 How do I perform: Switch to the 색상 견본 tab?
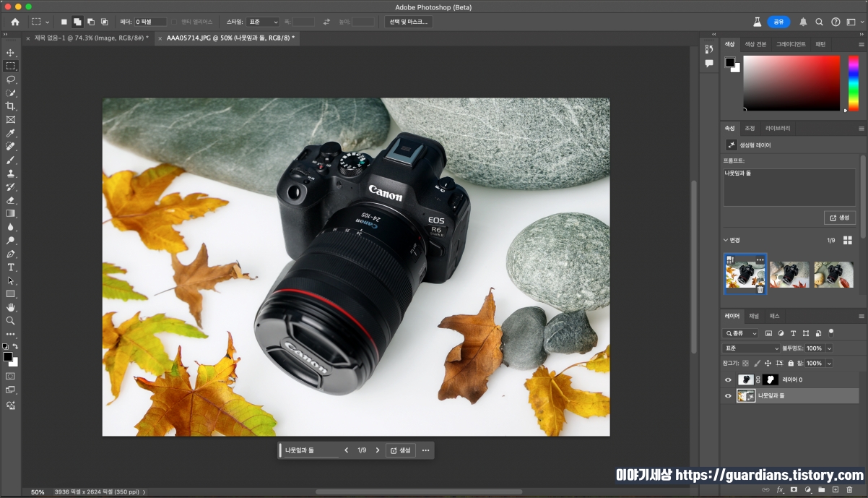pyautogui.click(x=755, y=44)
